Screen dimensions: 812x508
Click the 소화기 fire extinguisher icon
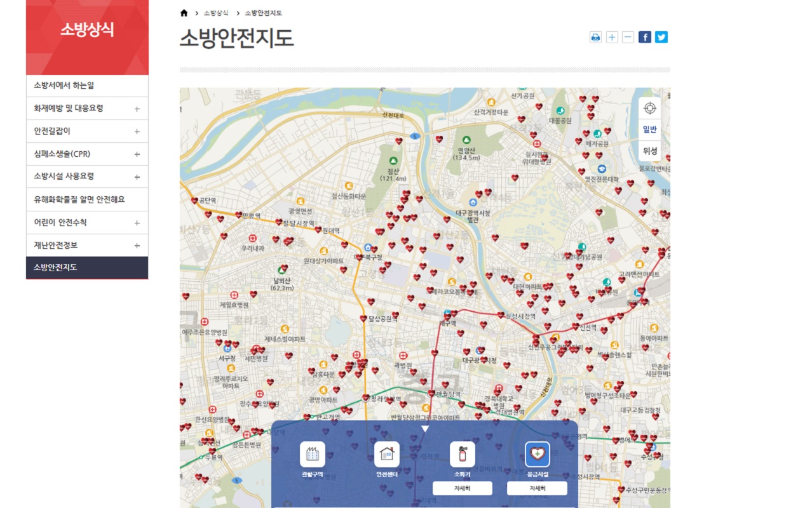(x=462, y=455)
